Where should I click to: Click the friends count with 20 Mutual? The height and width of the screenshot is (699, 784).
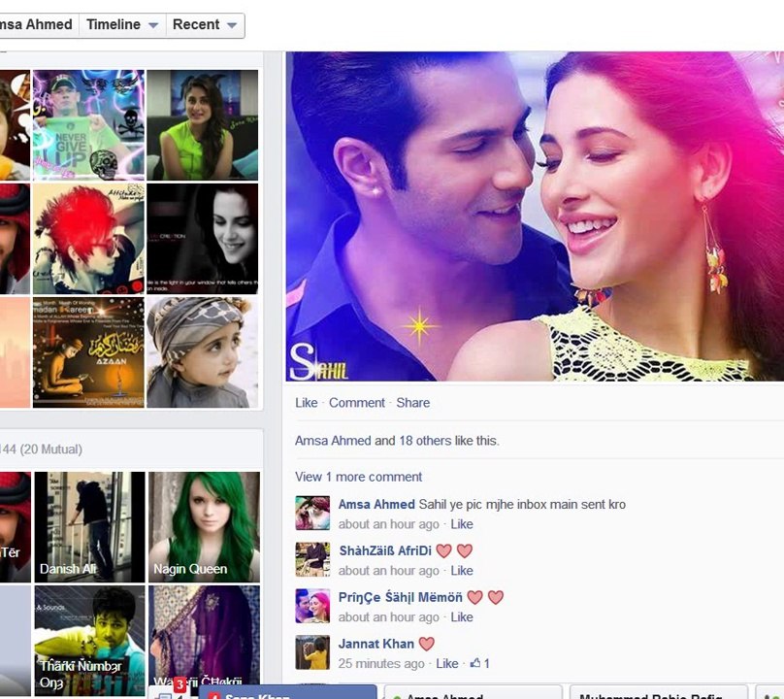pyautogui.click(x=42, y=449)
